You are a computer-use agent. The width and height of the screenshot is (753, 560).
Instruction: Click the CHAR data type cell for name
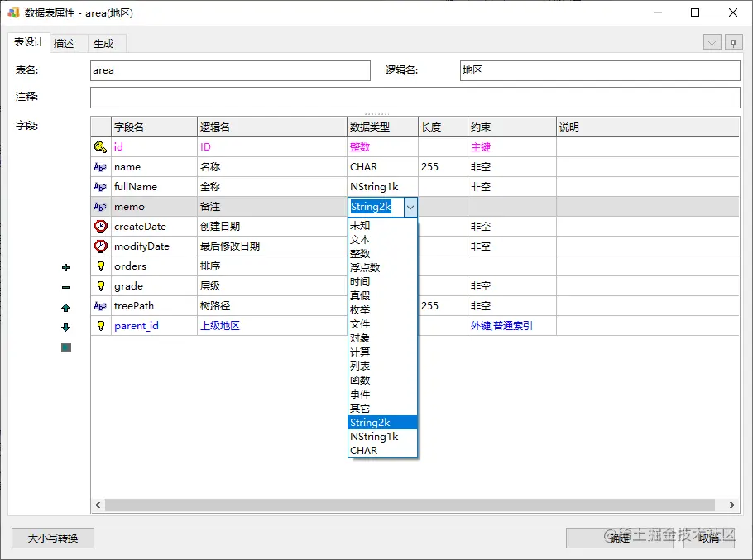point(383,167)
